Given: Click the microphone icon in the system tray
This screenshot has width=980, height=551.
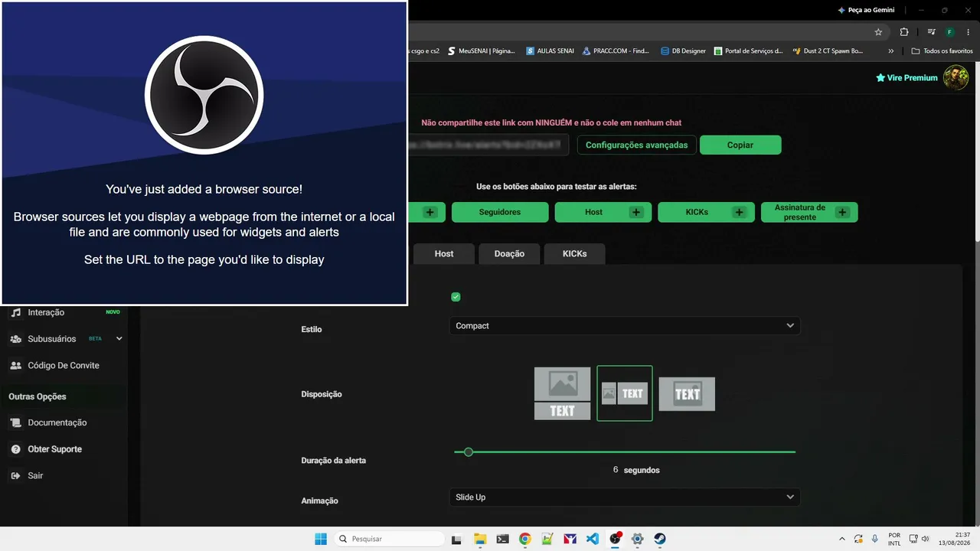Looking at the screenshot, I should (x=874, y=539).
